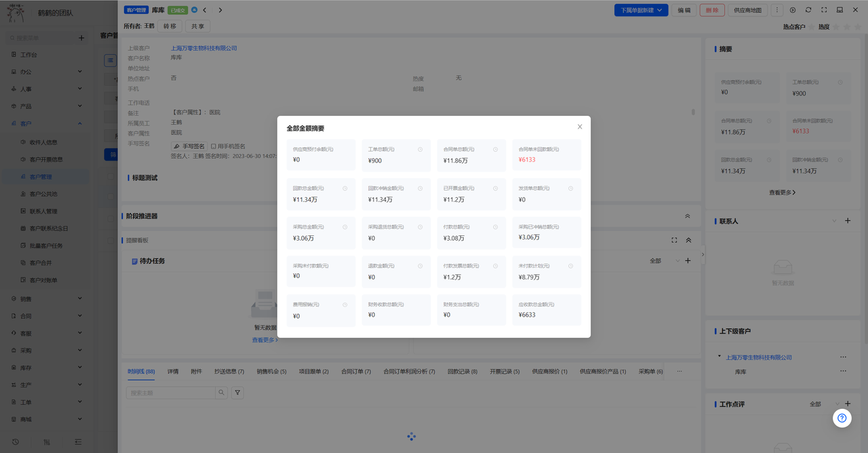Click clock icon on 付款发票总额 card

coord(495,266)
